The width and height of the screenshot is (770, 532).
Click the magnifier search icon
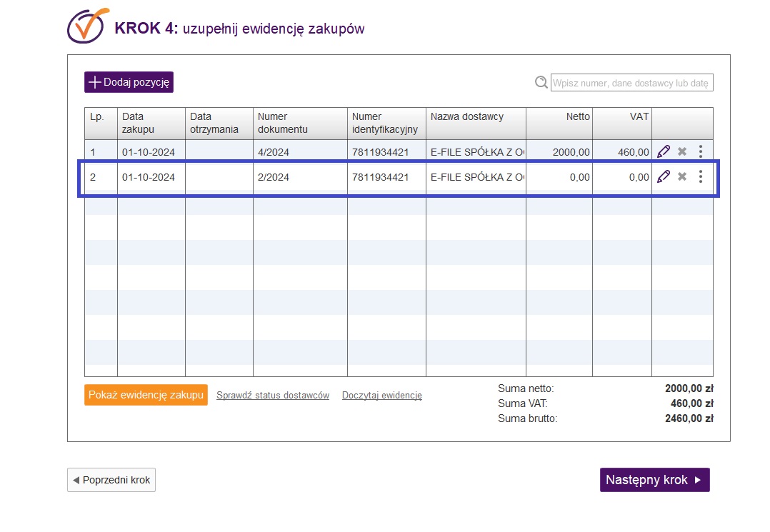point(541,83)
